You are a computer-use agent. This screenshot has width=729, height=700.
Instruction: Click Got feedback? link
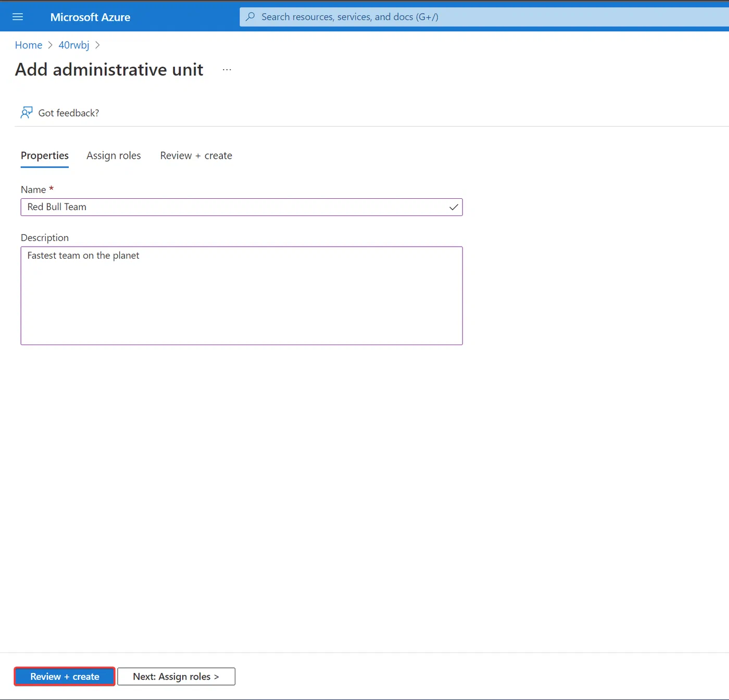(x=69, y=113)
